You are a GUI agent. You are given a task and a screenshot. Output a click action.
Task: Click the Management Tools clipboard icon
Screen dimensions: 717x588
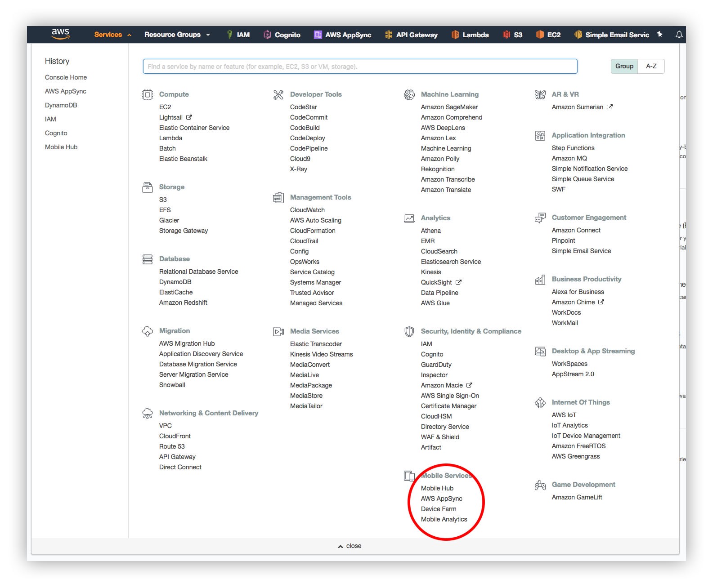[x=278, y=197]
